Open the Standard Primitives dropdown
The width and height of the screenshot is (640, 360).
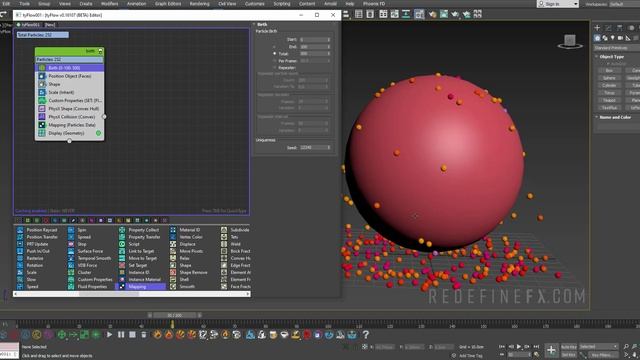pyautogui.click(x=617, y=48)
